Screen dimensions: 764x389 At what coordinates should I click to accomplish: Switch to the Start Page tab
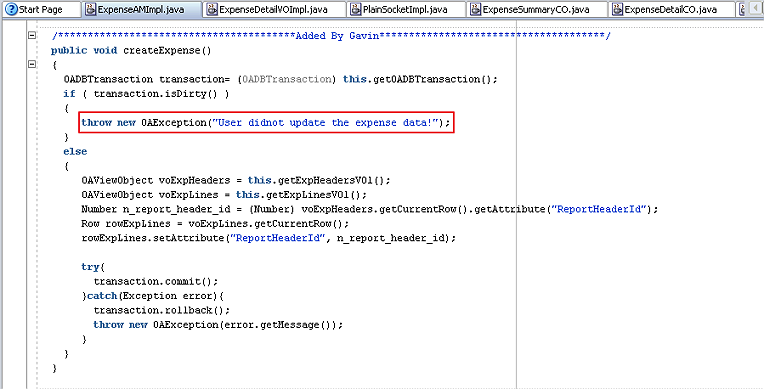tap(41, 9)
